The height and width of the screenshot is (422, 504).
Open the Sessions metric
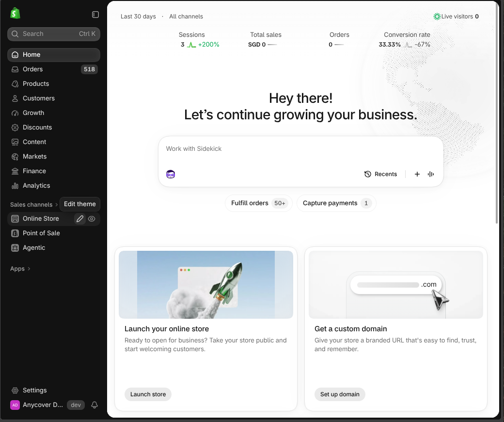pos(200,40)
